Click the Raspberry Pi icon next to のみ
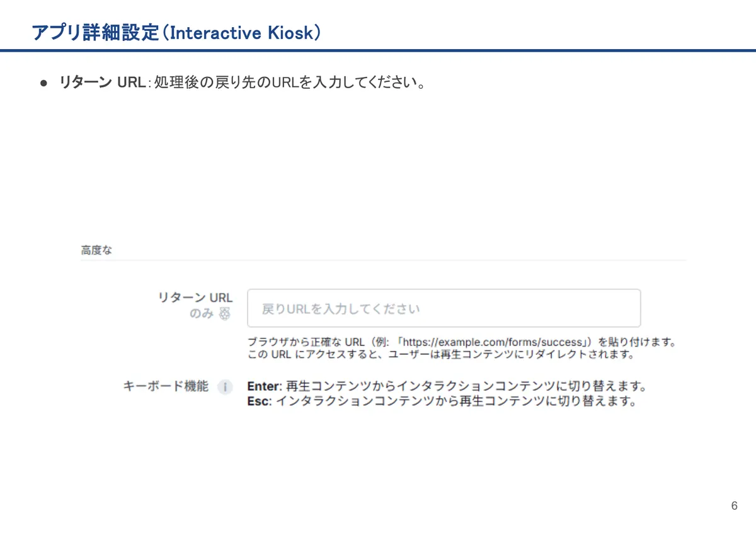The height and width of the screenshot is (535, 756). [225, 314]
